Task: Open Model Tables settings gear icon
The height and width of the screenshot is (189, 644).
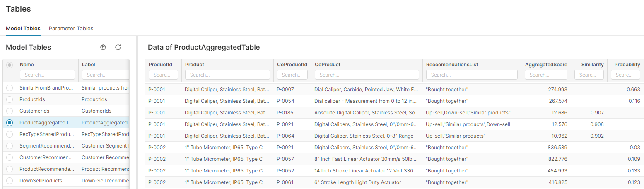Action: pyautogui.click(x=103, y=47)
